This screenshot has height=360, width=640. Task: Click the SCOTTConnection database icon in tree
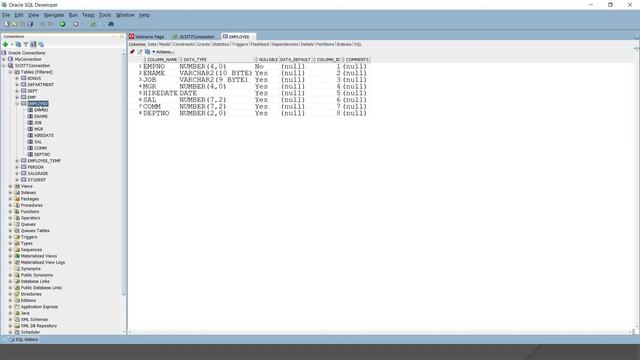(x=11, y=65)
